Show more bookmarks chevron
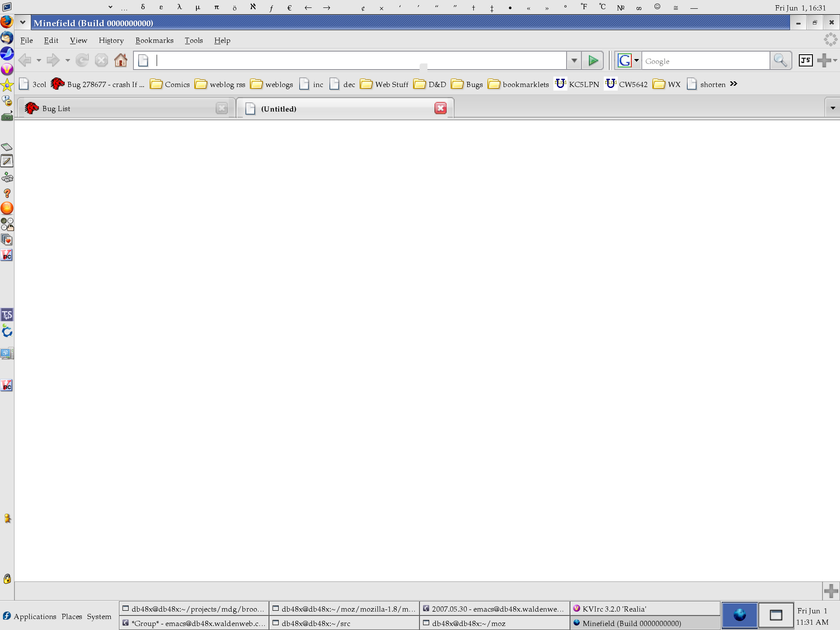The height and width of the screenshot is (630, 840). click(x=734, y=84)
